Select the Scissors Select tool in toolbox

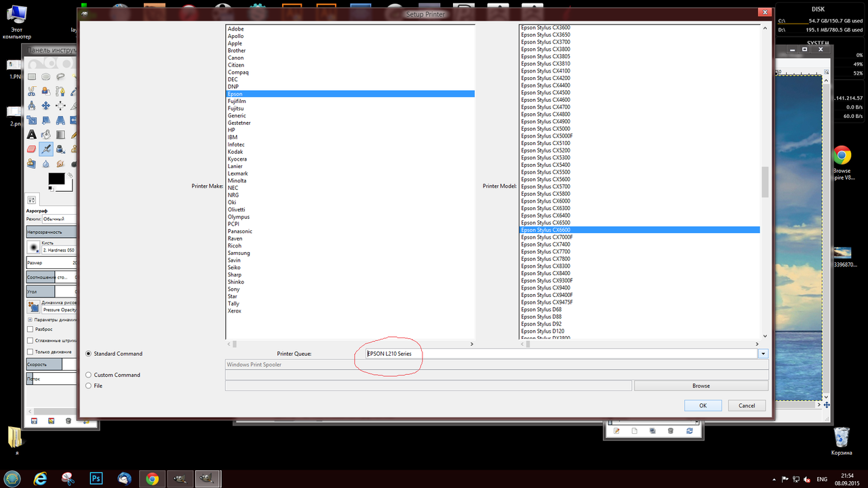pyautogui.click(x=31, y=91)
